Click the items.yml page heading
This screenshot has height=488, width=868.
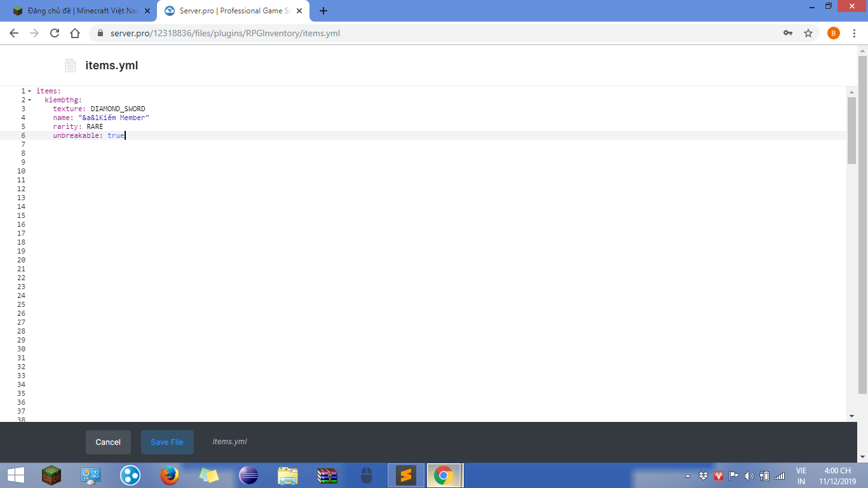pyautogui.click(x=112, y=65)
